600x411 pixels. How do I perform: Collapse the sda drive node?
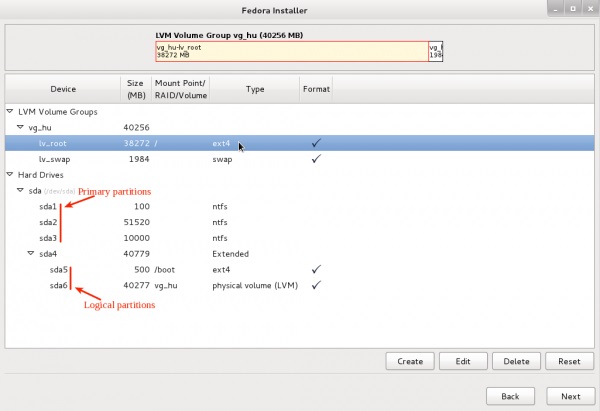[20, 190]
